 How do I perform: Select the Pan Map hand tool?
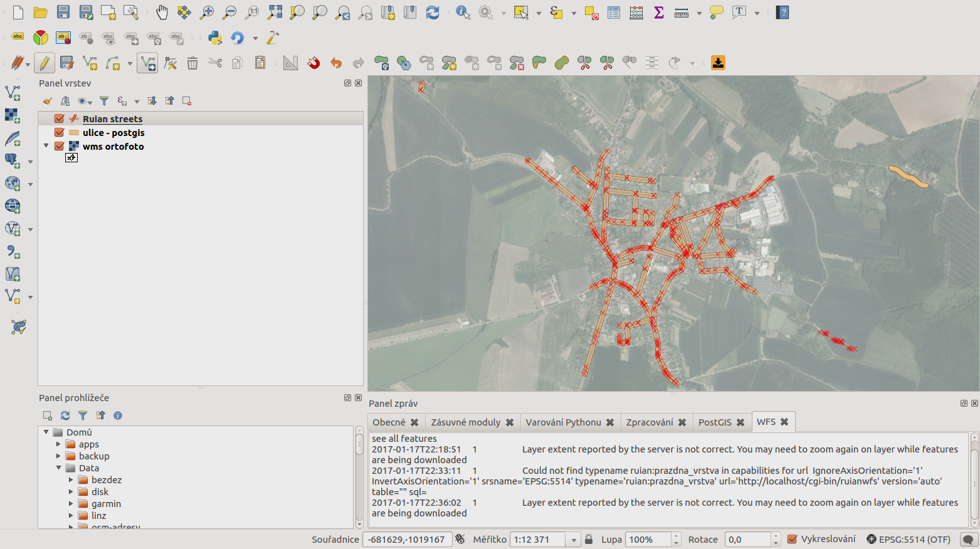[x=162, y=13]
